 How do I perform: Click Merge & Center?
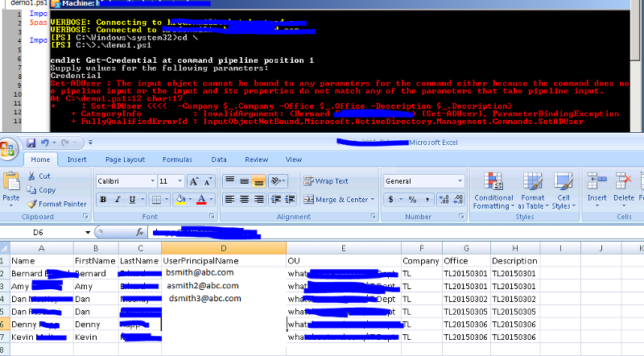336,200
